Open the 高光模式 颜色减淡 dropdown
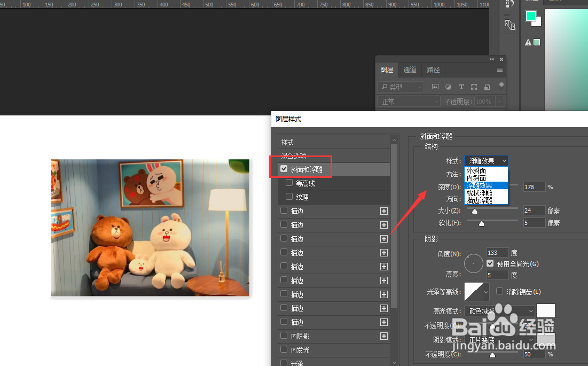The image size is (588, 366). point(499,311)
